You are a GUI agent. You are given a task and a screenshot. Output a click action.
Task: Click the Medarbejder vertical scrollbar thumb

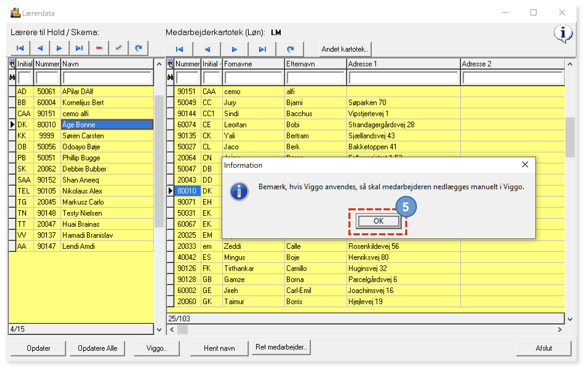(x=570, y=137)
